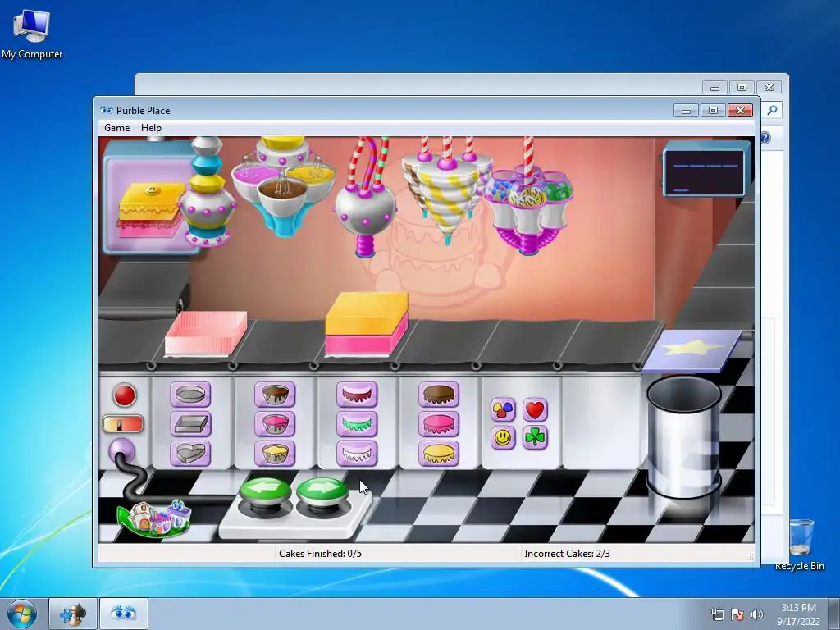Open My Computer desktop icon
Image resolution: width=840 pixels, height=630 pixels.
click(32, 34)
